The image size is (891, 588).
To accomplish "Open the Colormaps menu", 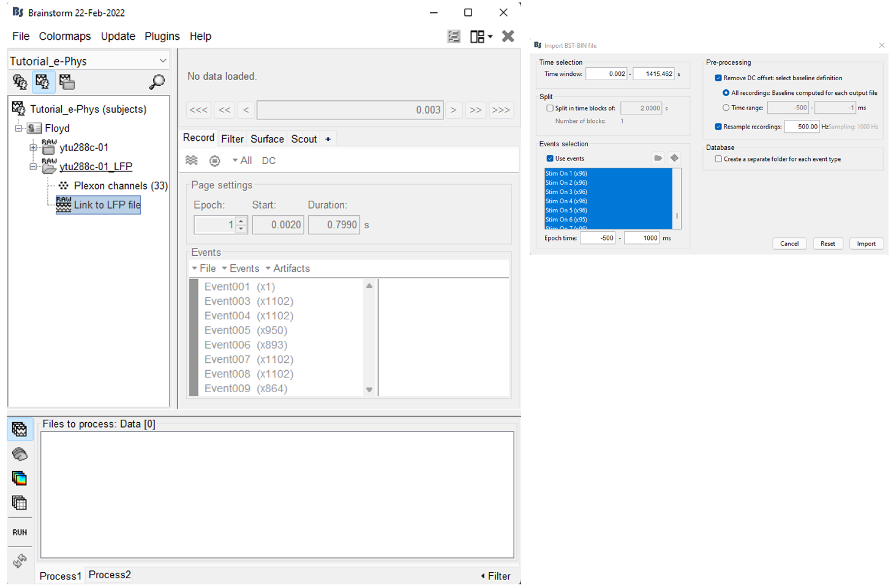I will pyautogui.click(x=65, y=37).
